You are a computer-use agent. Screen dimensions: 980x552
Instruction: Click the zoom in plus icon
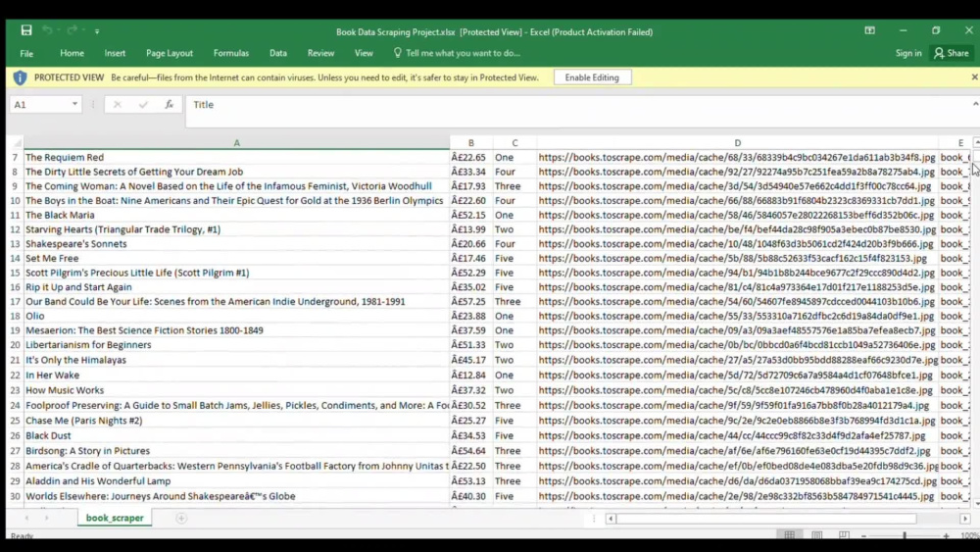coord(947,535)
